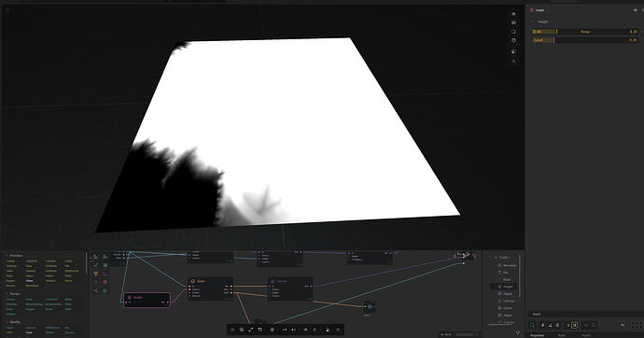
Task: Add the Volcano terrain node
Action: pyautogui.click(x=10, y=314)
